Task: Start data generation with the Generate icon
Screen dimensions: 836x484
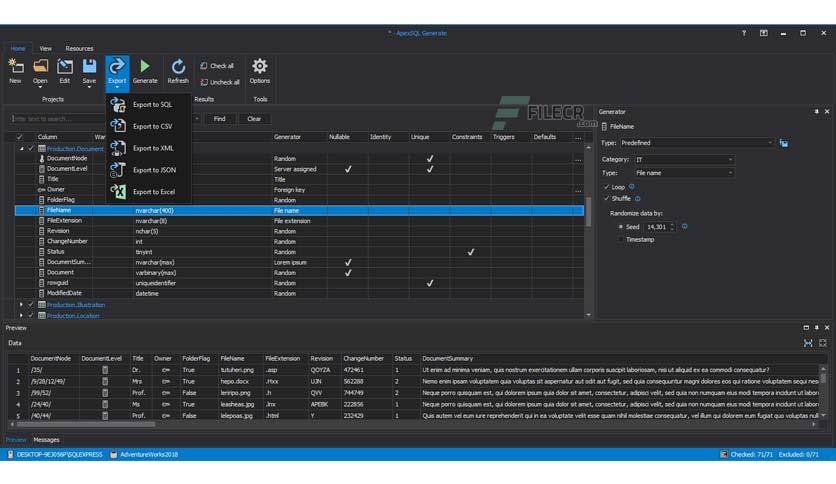Action: 144,66
